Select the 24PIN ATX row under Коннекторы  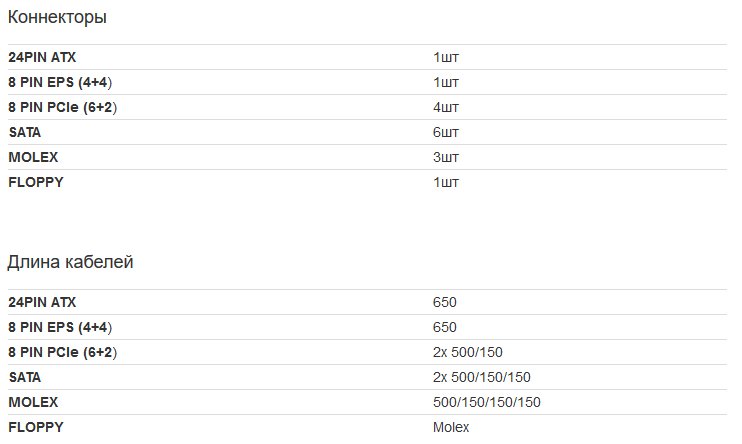[367, 57]
